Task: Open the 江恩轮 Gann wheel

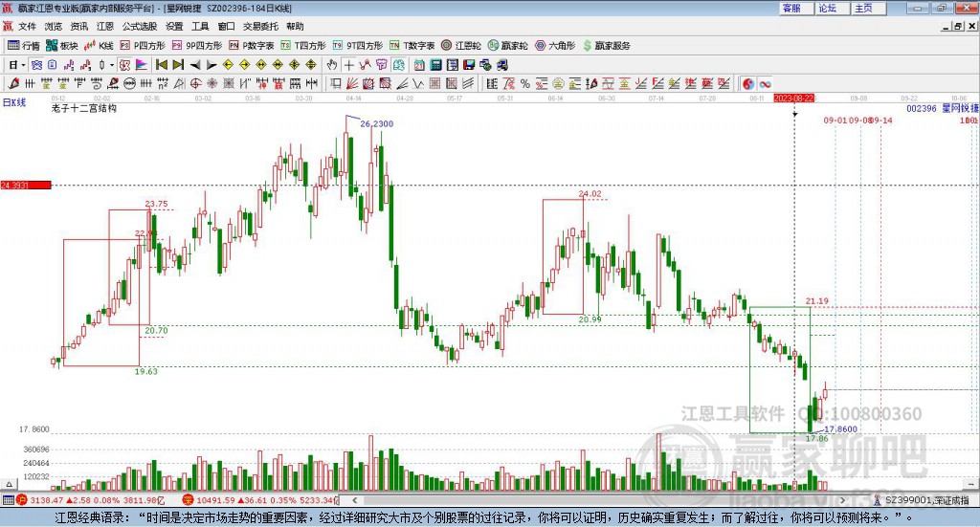Action: 461,46
